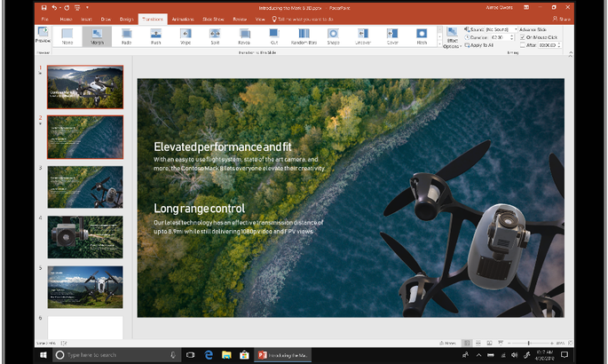The width and height of the screenshot is (608, 364).
Task: Click the Duration value field
Action: (x=500, y=37)
